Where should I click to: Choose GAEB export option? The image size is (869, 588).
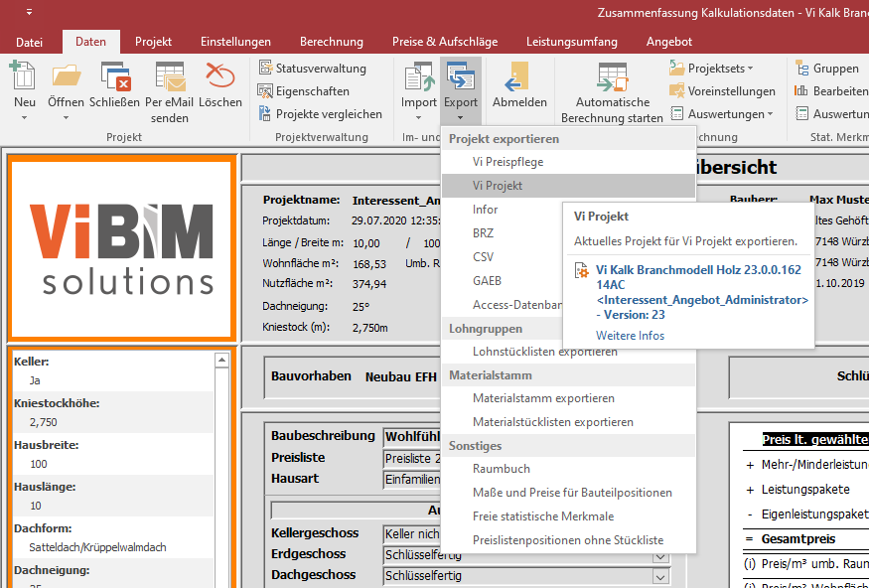[503, 281]
